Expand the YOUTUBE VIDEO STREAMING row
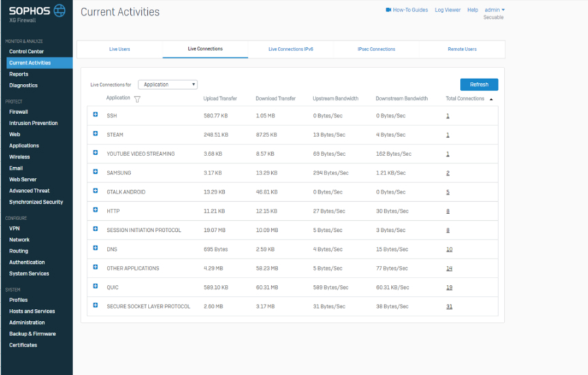 coord(95,153)
